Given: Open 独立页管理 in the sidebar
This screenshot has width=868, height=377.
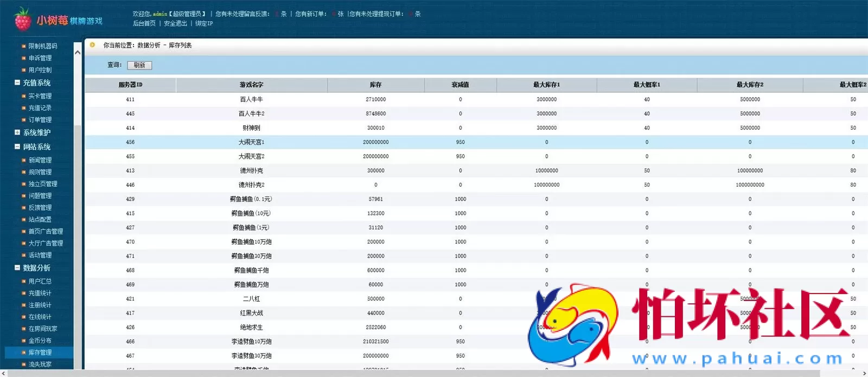Looking at the screenshot, I should click(x=43, y=184).
